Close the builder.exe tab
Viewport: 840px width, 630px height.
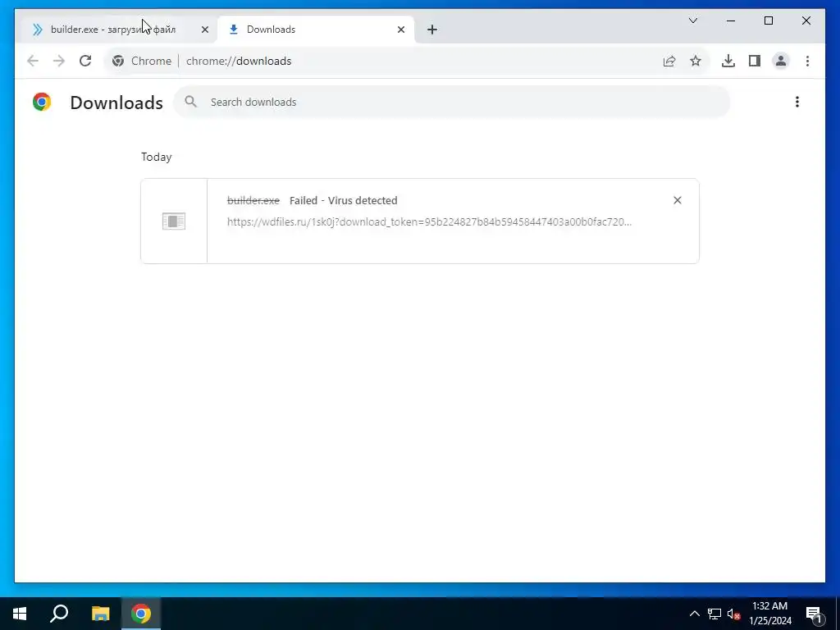[204, 30]
